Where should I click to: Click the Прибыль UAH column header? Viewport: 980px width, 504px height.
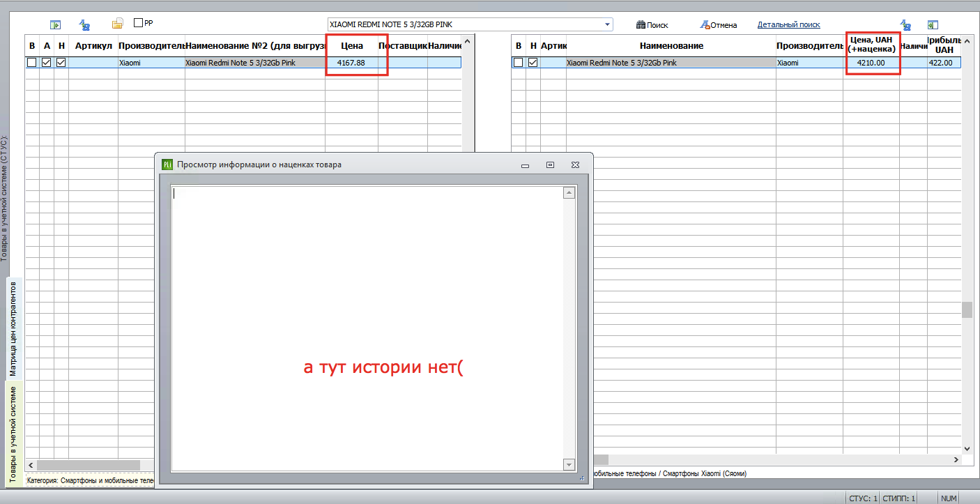point(944,46)
